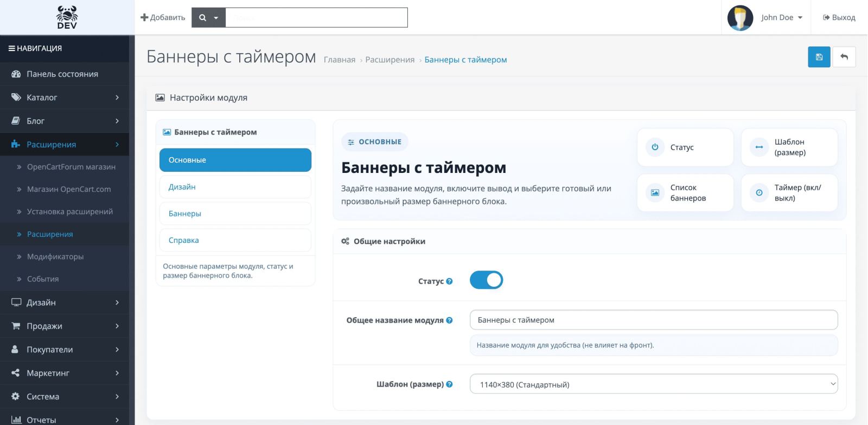Click help icon beside Шаблон (размер) label
The image size is (868, 425).
click(x=449, y=384)
